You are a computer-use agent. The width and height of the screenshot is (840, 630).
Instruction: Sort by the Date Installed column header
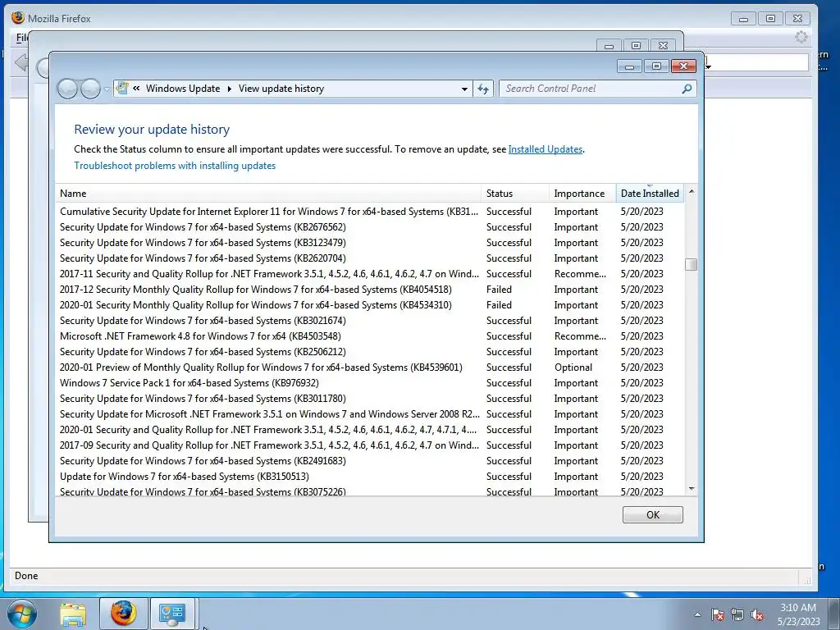650,194
